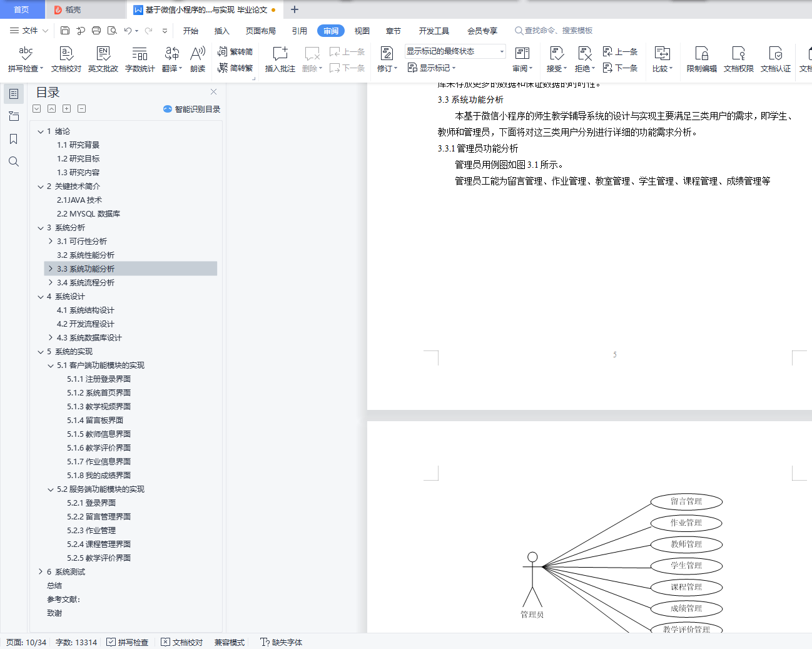Switch to the 引用 ribbon tab
This screenshot has height=649, width=812.
[x=300, y=31]
